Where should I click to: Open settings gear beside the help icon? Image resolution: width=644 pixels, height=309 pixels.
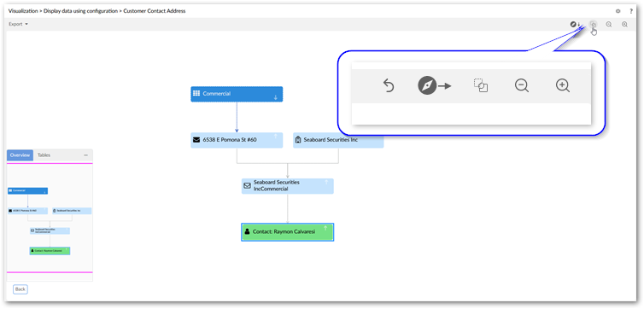(x=618, y=11)
